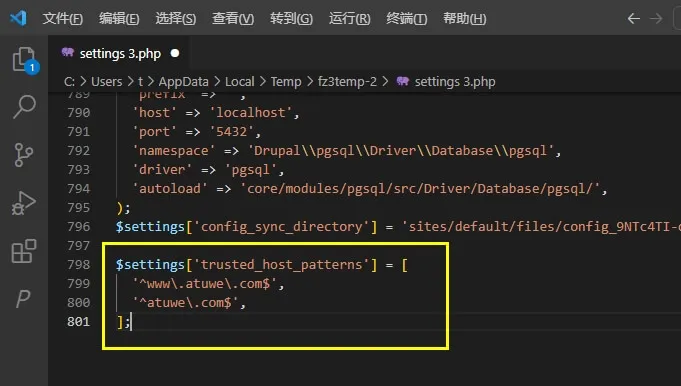Open the 查看(V) menu

pyautogui.click(x=233, y=19)
